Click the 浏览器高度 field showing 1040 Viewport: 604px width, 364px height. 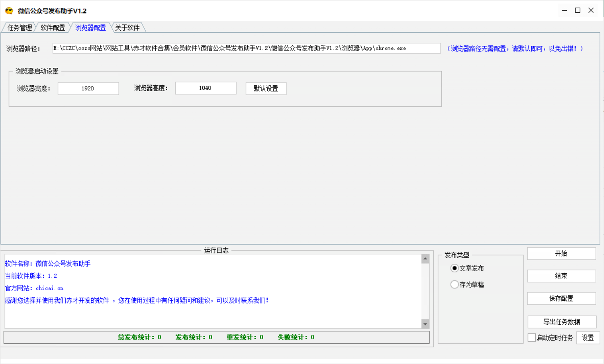coord(206,88)
